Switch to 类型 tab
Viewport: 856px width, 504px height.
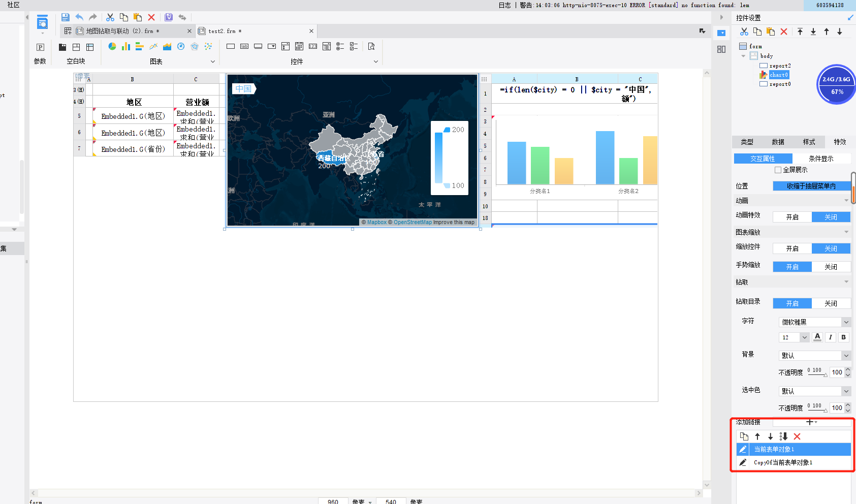point(747,142)
